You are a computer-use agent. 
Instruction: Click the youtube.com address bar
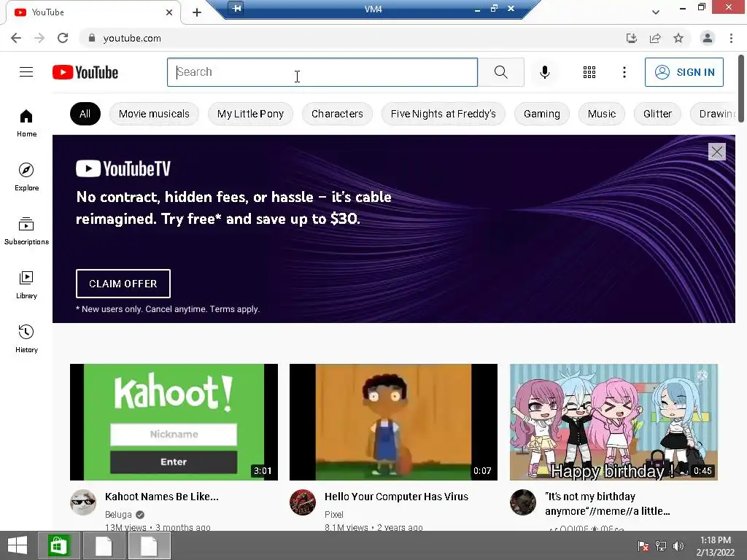point(352,38)
